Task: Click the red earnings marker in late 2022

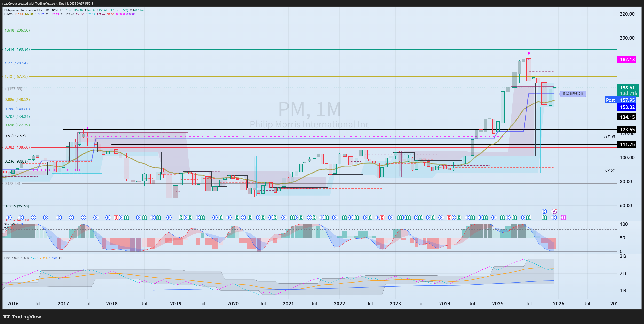Action: tap(382, 218)
